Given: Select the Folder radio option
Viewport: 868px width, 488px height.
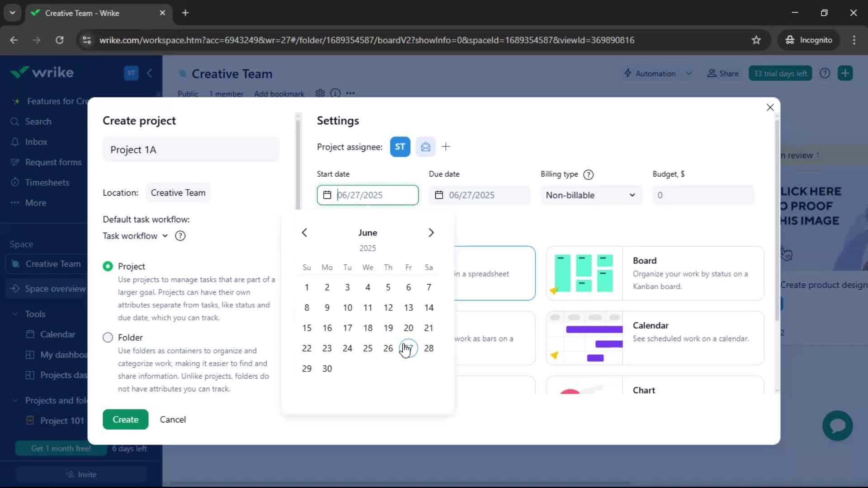Looking at the screenshot, I should pyautogui.click(x=108, y=338).
